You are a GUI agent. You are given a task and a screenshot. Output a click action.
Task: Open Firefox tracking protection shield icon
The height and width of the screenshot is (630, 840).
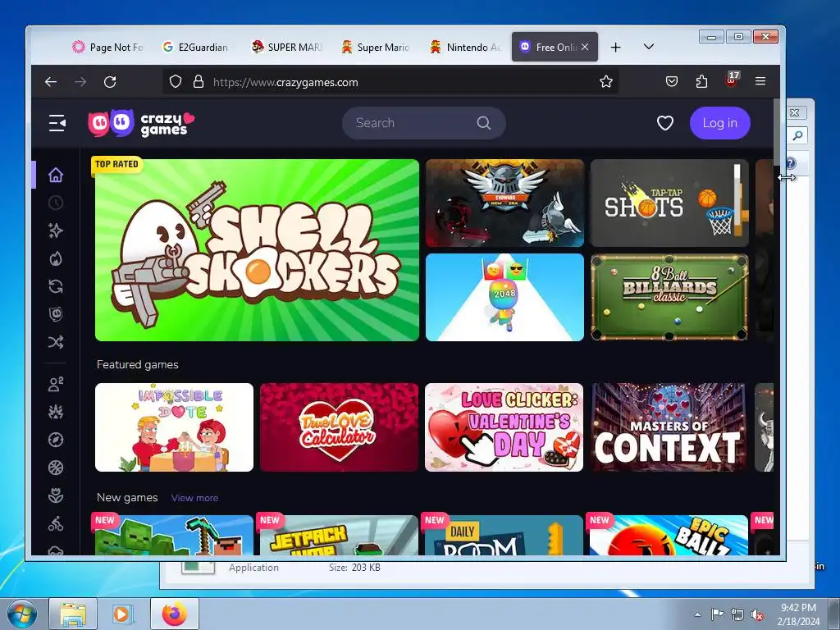tap(176, 81)
